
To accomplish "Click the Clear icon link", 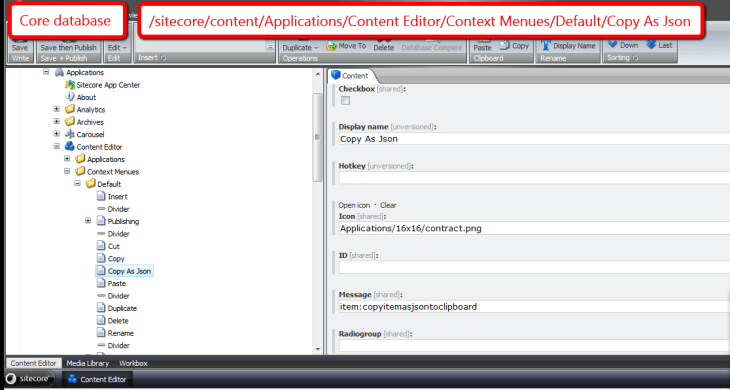I will click(388, 205).
